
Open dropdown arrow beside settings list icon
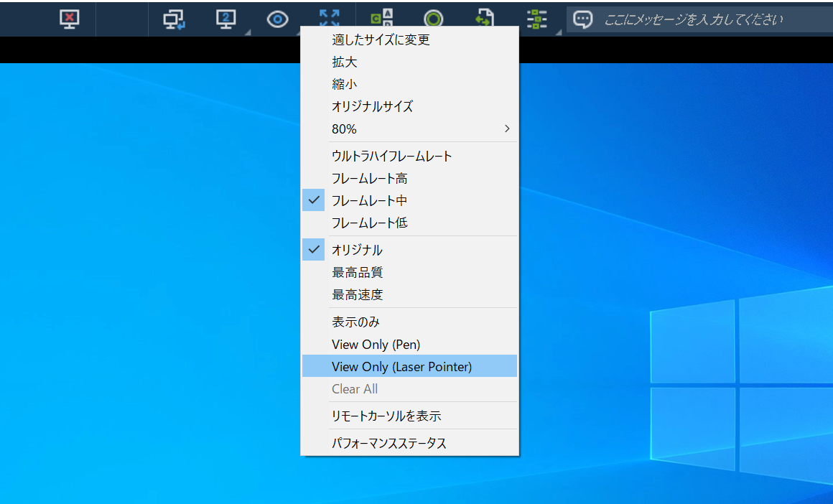coord(559,33)
